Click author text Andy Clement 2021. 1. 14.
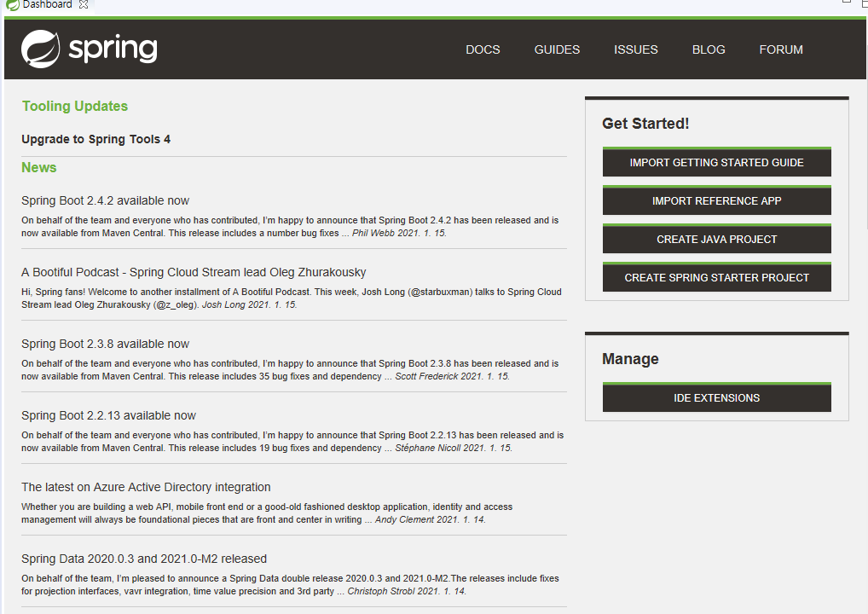Image resolution: width=868 pixels, height=614 pixels. [x=430, y=519]
